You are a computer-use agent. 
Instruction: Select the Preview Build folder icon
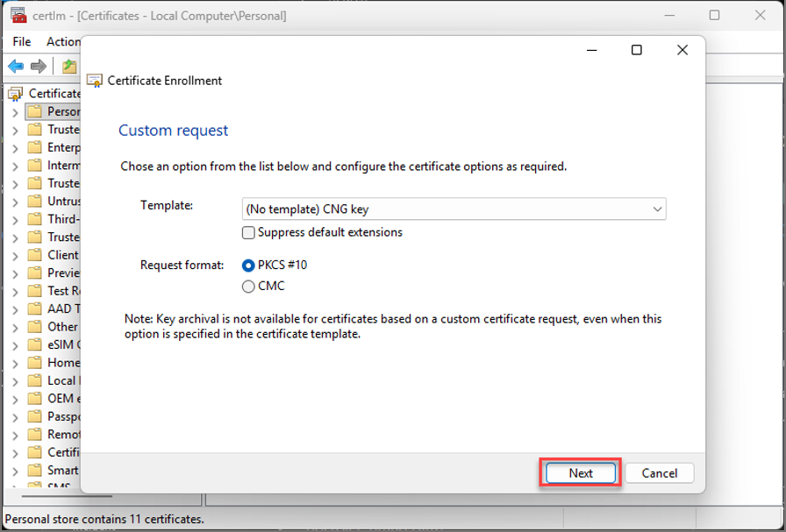34,273
